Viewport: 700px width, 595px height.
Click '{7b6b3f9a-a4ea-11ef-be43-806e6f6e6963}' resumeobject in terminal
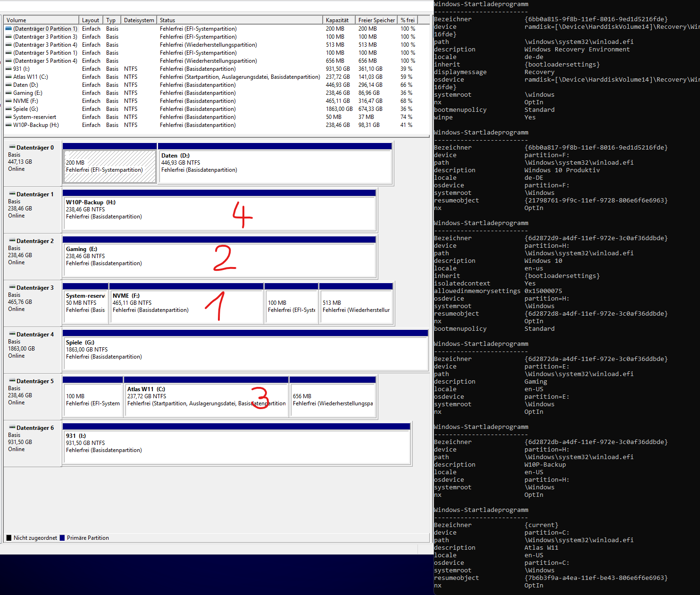pos(596,578)
